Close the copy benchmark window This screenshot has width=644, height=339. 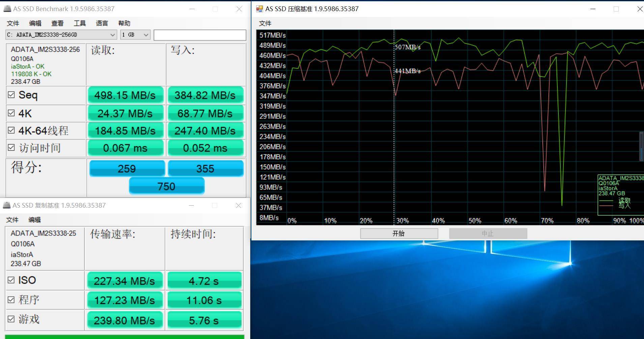tap(238, 205)
